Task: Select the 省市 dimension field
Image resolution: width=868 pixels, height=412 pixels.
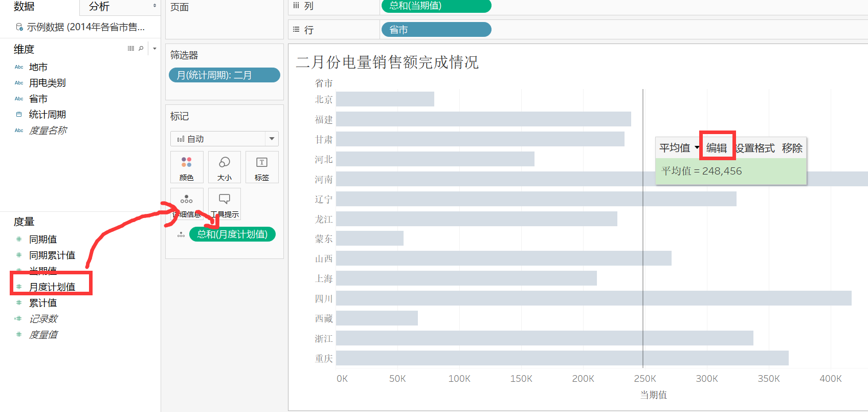Action: pyautogui.click(x=38, y=99)
